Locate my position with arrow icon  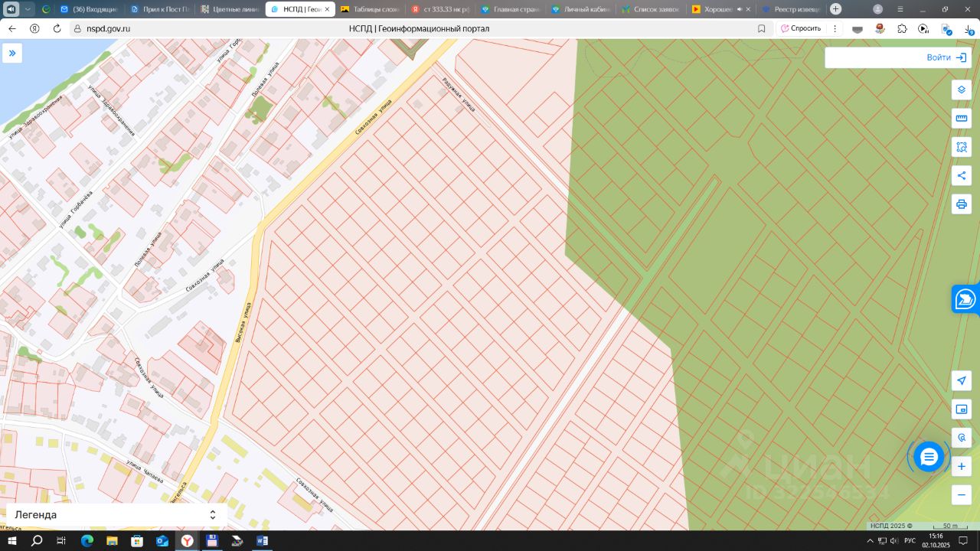(962, 380)
